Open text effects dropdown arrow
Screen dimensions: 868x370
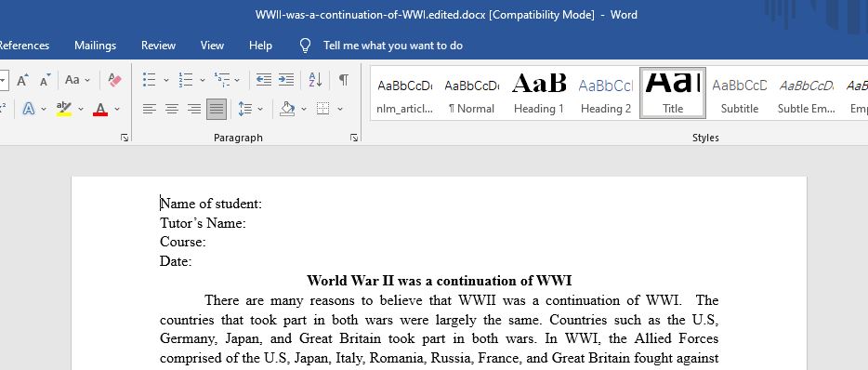(x=44, y=109)
